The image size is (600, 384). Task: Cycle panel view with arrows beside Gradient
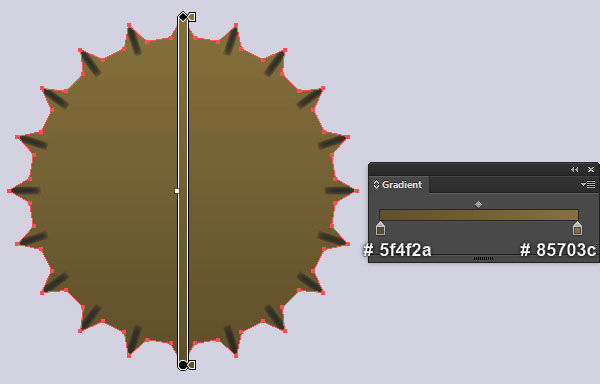coord(376,185)
